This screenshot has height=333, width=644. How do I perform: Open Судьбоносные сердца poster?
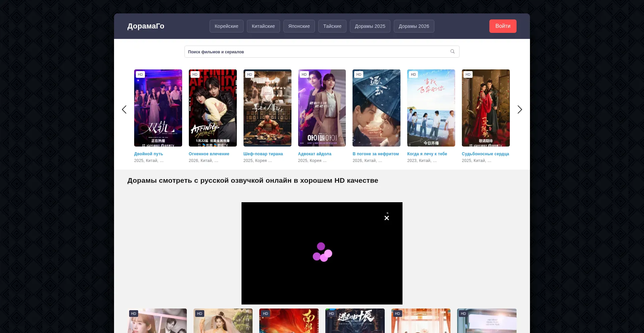[486, 108]
